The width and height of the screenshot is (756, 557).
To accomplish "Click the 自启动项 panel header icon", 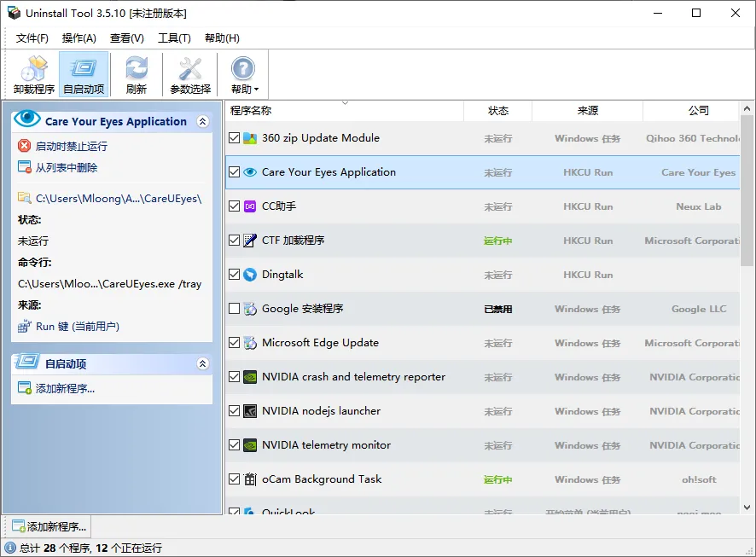I will tap(26, 361).
